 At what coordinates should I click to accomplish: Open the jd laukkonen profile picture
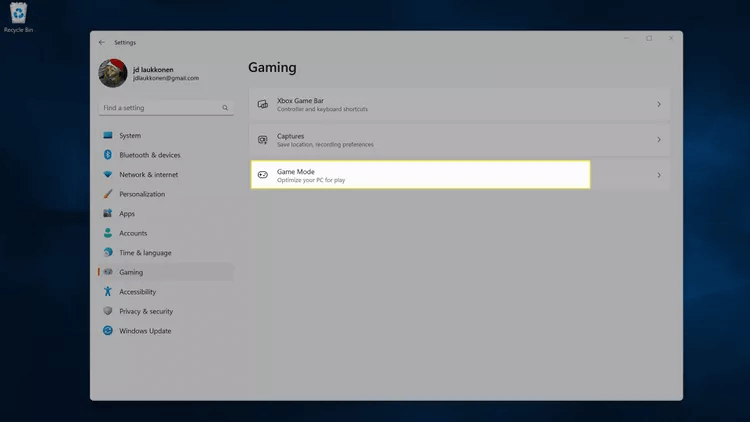pos(113,73)
